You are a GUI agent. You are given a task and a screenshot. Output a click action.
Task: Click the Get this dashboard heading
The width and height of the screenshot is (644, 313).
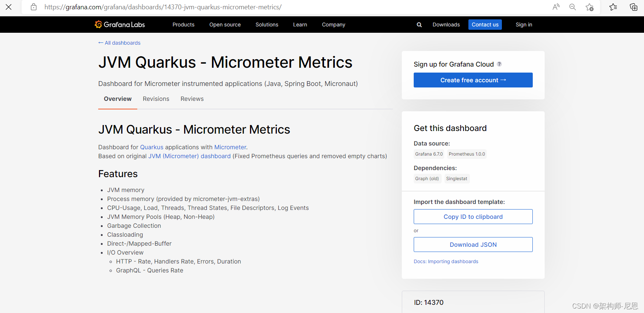point(450,128)
